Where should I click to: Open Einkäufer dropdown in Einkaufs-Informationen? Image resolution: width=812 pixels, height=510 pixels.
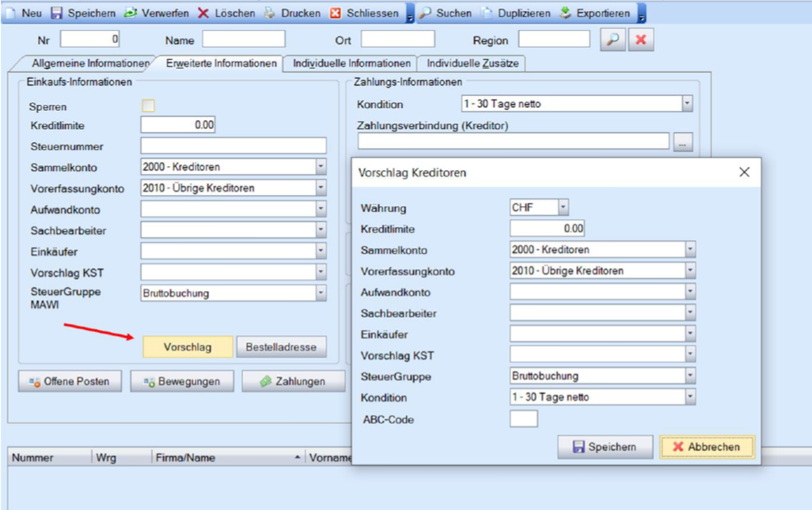pyautogui.click(x=321, y=251)
